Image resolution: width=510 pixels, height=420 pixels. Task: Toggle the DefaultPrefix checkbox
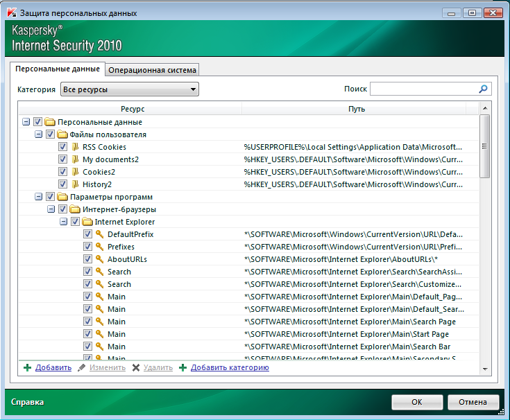tap(87, 234)
